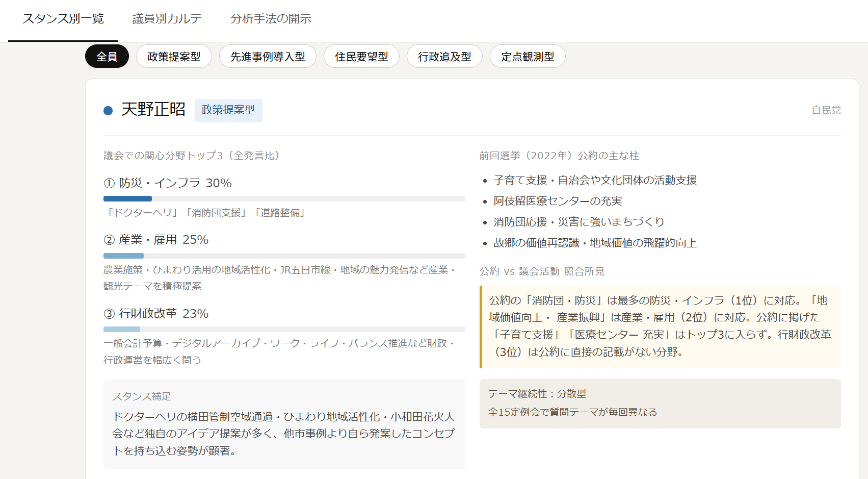Screen dimensions: 868x479
Task: Click the スタンス補足 description paragraph
Action: [x=284, y=434]
